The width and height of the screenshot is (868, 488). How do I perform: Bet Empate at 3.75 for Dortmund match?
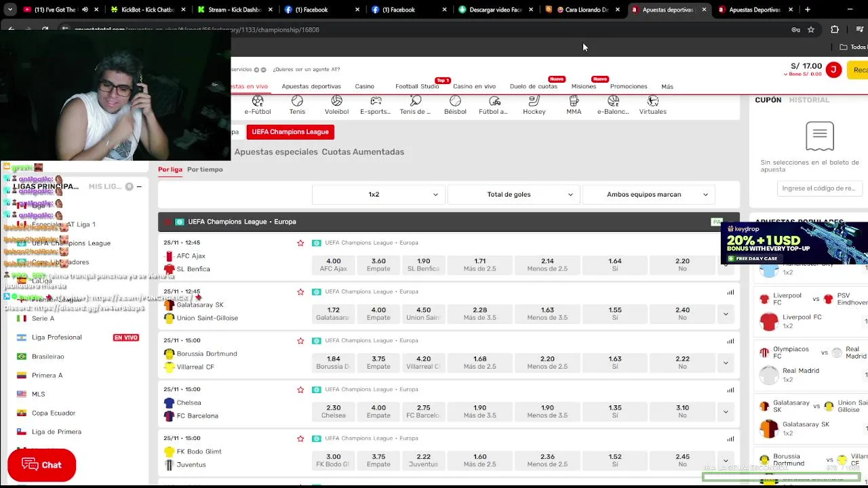[378, 363]
